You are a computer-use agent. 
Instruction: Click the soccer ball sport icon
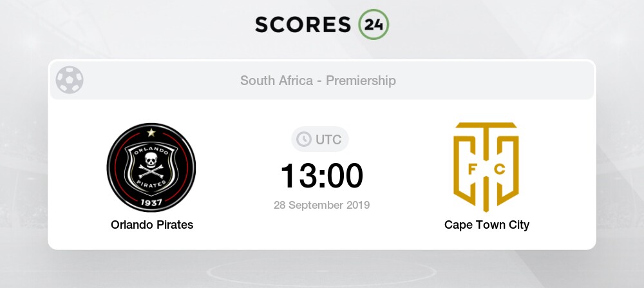[x=70, y=80]
